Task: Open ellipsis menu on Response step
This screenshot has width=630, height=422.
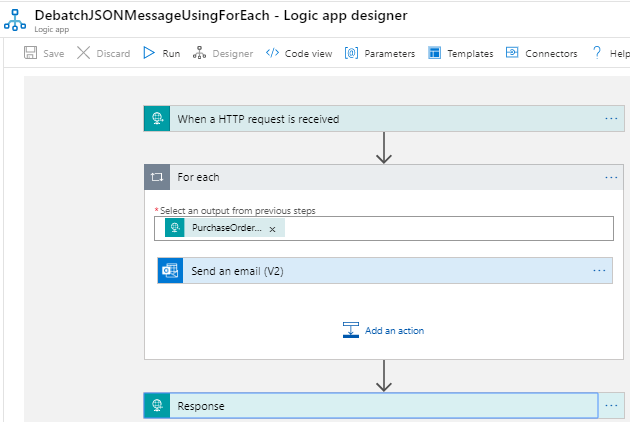Action: [x=611, y=406]
